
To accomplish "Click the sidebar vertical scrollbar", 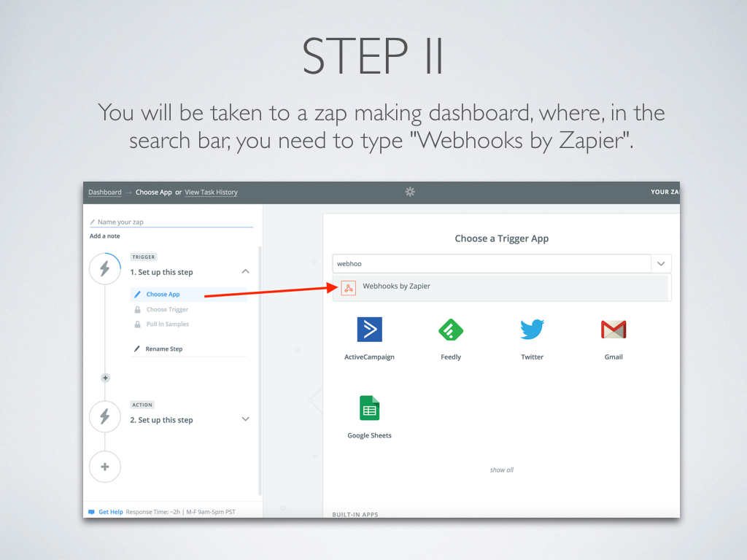I will pos(260,371).
